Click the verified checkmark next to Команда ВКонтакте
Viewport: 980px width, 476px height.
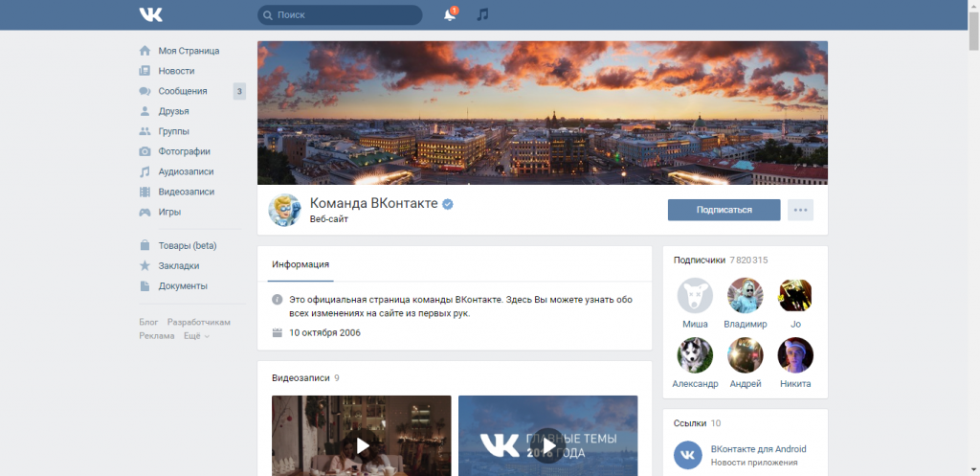448,204
